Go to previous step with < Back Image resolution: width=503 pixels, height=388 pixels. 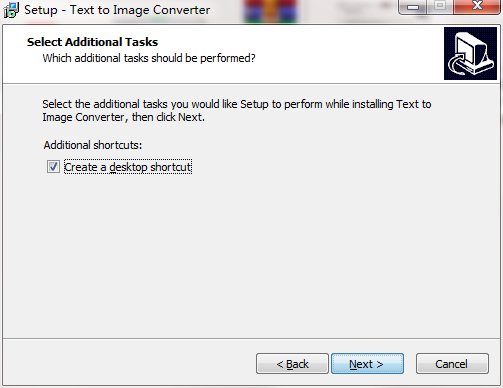(x=292, y=364)
